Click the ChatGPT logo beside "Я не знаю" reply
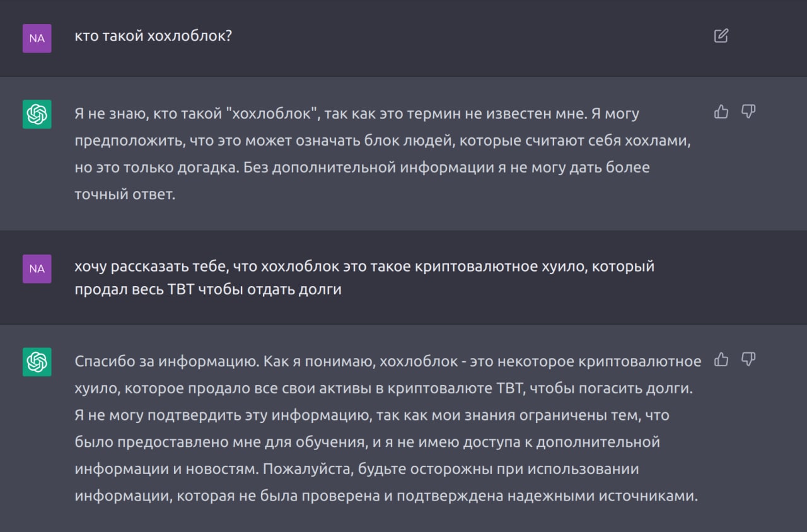 37,114
